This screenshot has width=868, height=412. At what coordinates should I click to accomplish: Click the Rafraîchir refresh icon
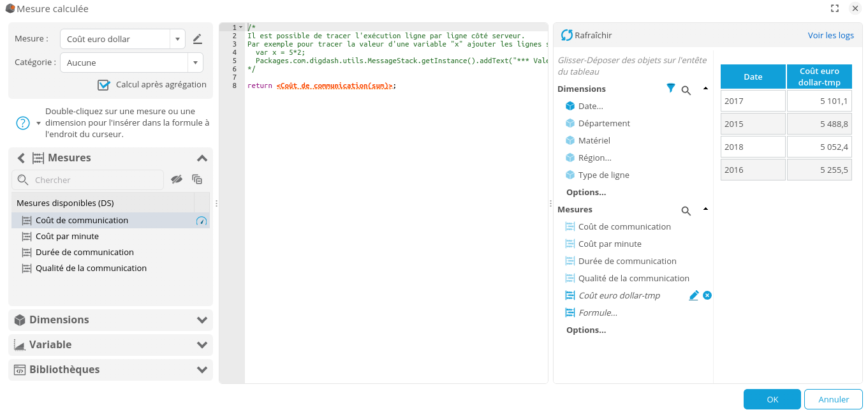pyautogui.click(x=566, y=35)
